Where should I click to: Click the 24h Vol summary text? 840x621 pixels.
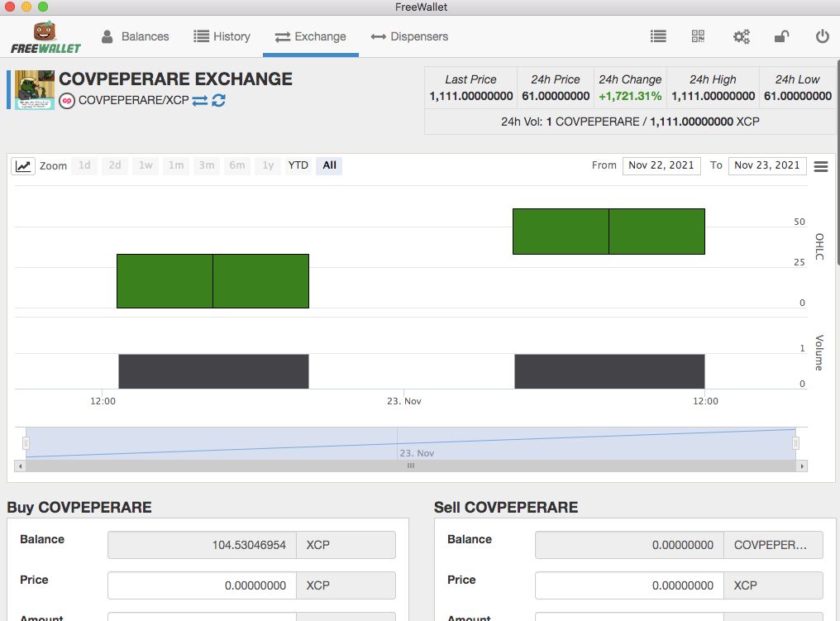630,122
